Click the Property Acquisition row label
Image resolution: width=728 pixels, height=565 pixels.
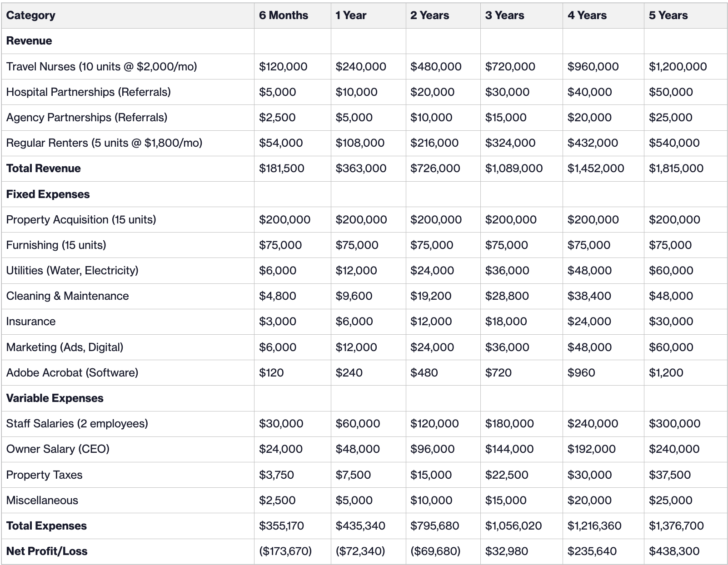(82, 219)
